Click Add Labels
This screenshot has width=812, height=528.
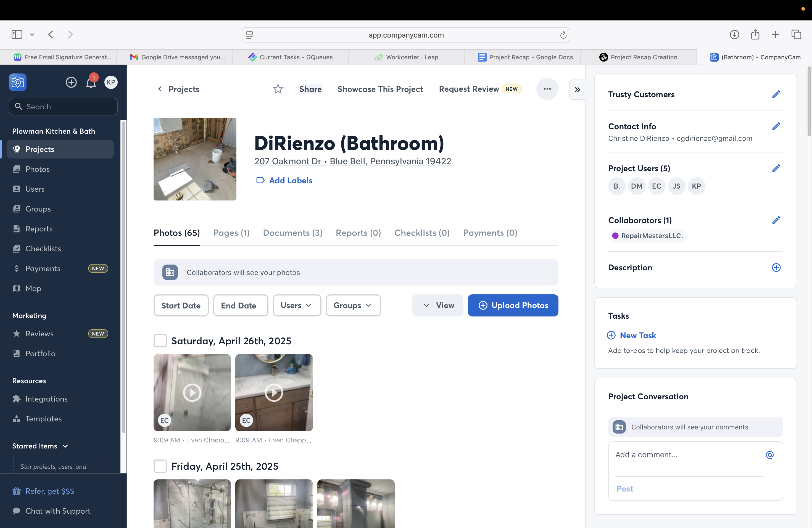(284, 180)
